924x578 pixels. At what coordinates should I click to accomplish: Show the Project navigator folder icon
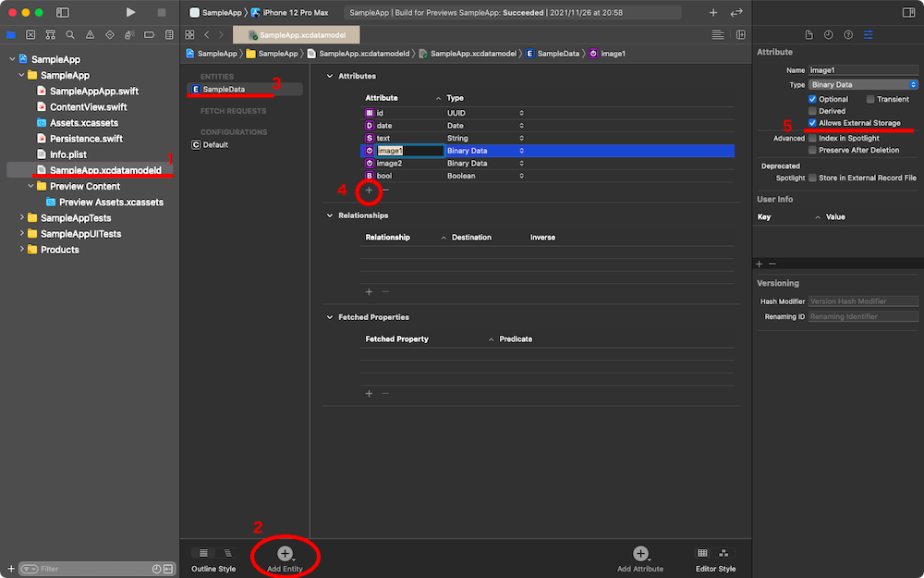10,35
